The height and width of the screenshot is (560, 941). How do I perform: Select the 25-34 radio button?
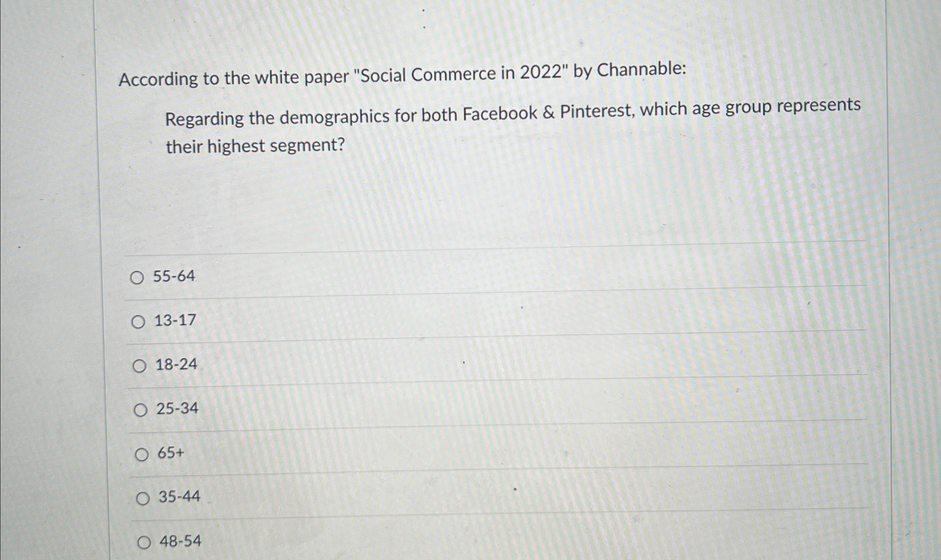pyautogui.click(x=141, y=409)
